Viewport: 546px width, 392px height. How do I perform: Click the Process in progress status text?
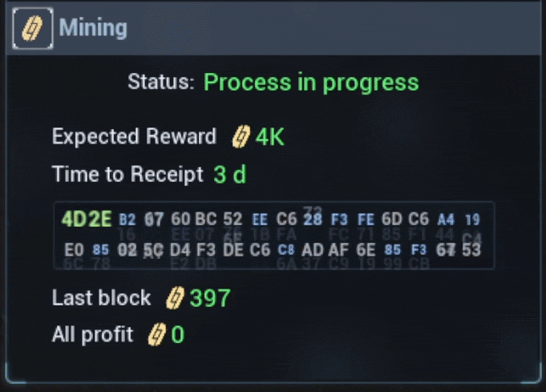click(311, 83)
